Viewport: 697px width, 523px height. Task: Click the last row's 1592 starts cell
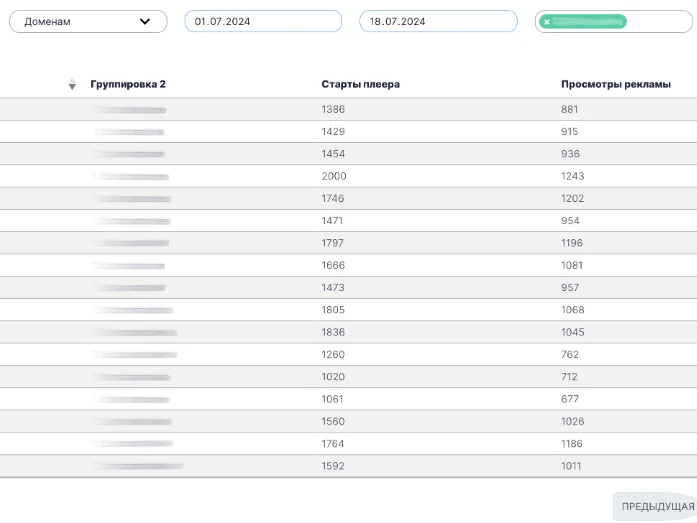(333, 466)
